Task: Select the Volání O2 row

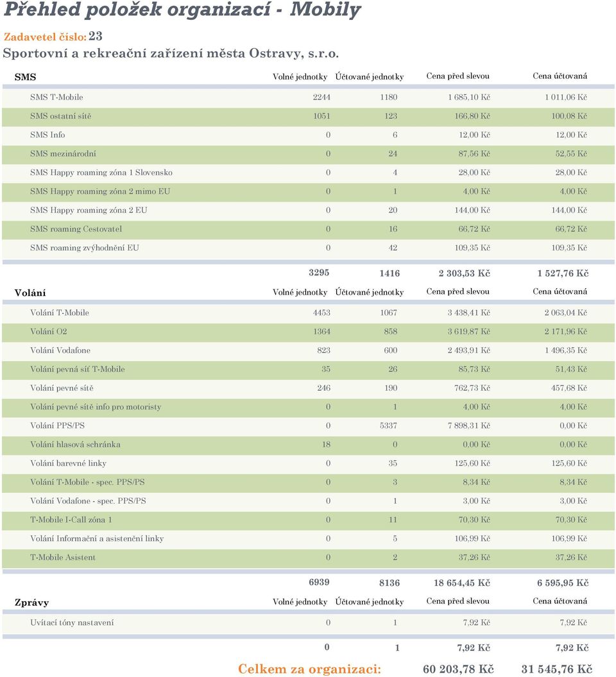Action: coord(308,332)
